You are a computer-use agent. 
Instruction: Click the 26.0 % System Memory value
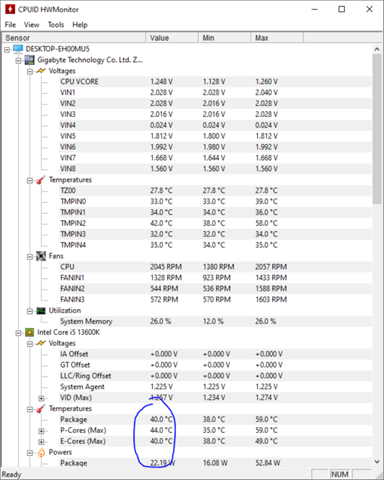[160, 321]
